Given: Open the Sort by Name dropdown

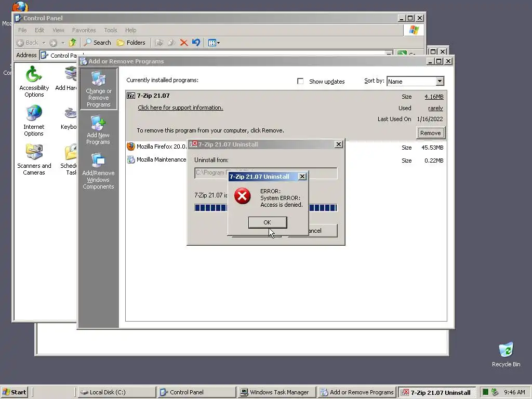Looking at the screenshot, I should click(x=440, y=81).
